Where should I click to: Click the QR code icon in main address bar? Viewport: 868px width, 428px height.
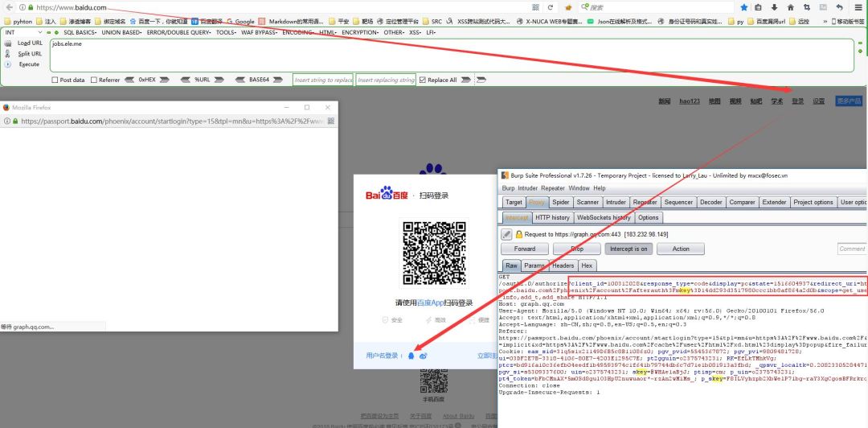[535, 8]
